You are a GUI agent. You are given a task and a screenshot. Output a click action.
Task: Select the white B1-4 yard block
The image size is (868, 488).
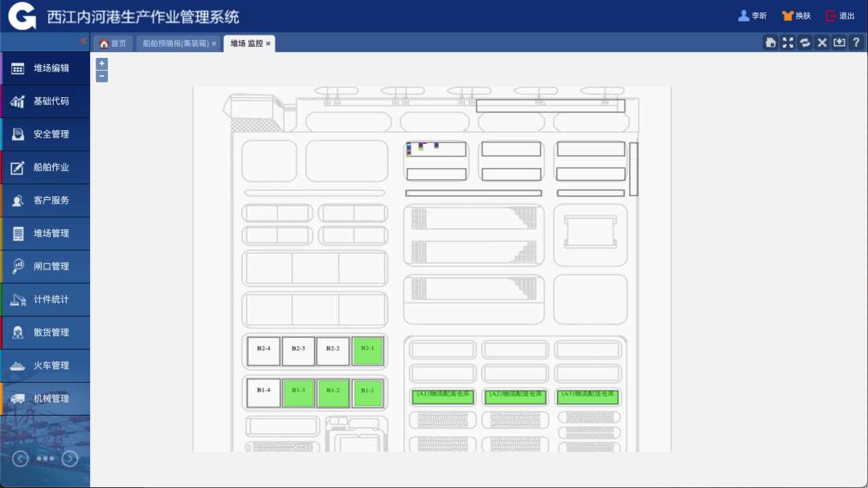click(264, 393)
